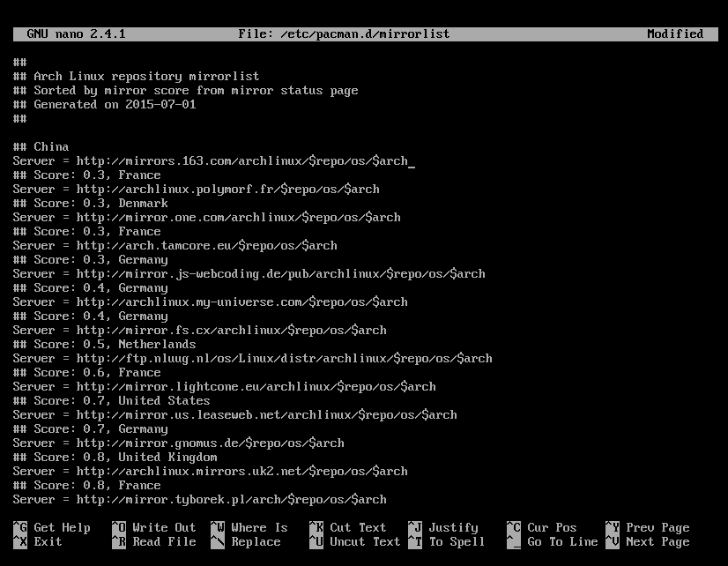
Task: Click the ^\ Replace shortcut label
Action: point(246,542)
